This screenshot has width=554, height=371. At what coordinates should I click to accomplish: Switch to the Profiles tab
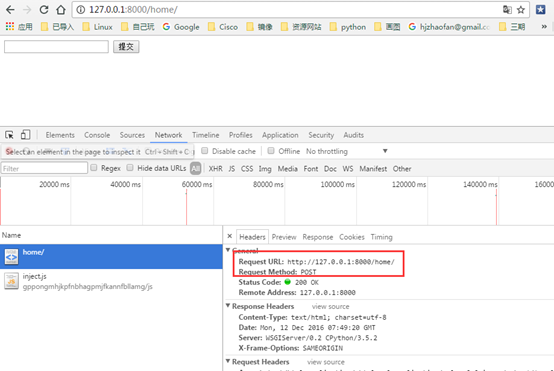click(241, 135)
